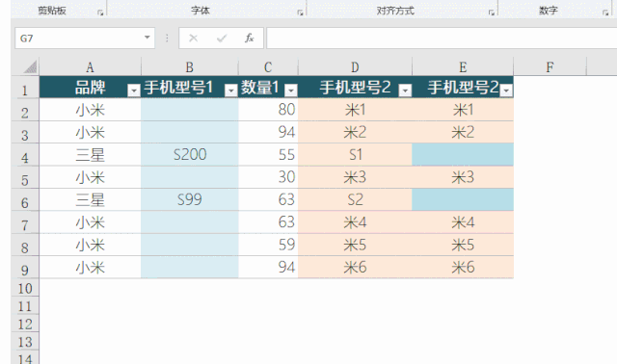Select column F header
617x364 pixels.
(x=550, y=67)
